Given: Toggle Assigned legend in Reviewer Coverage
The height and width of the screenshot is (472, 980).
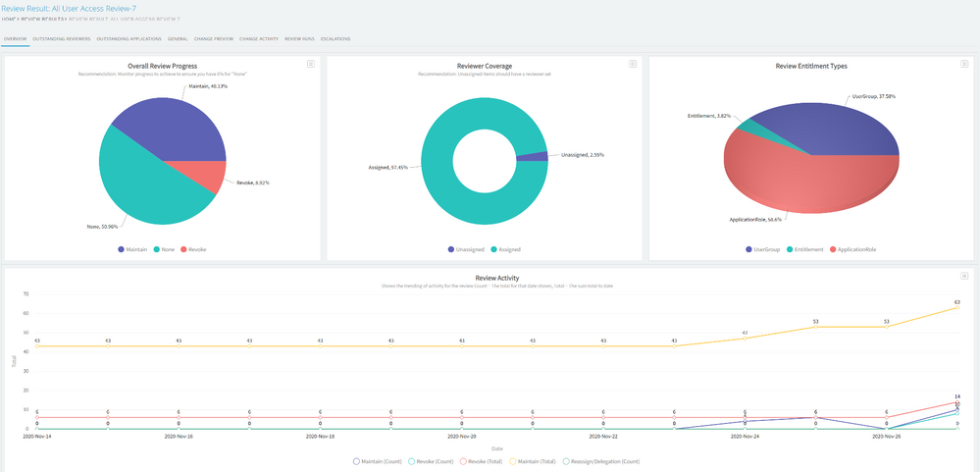Looking at the screenshot, I should (507, 249).
